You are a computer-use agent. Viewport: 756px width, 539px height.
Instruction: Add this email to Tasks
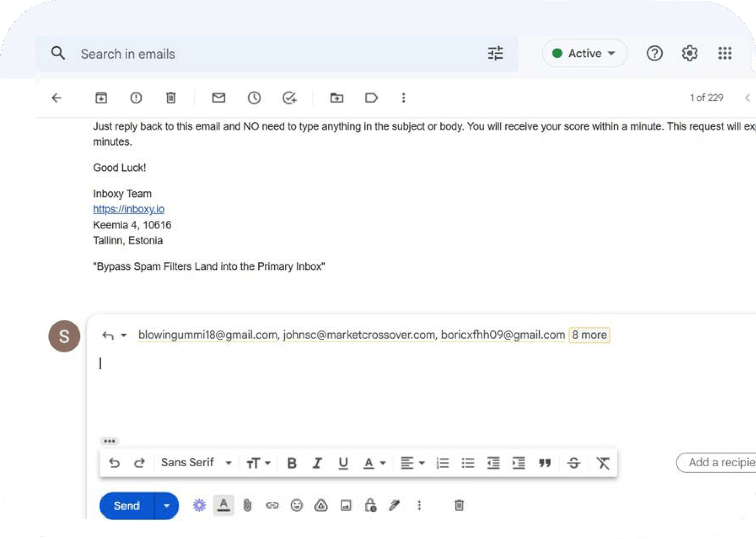coord(289,98)
